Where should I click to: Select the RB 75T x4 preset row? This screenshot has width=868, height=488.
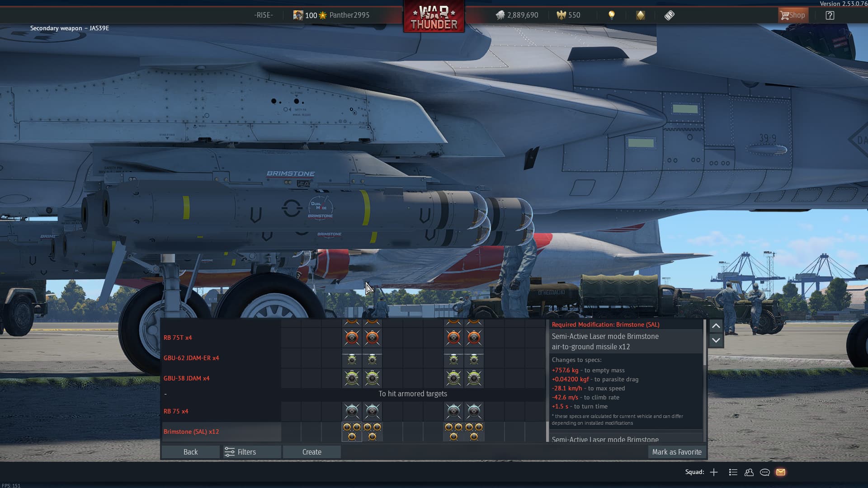[178, 338]
